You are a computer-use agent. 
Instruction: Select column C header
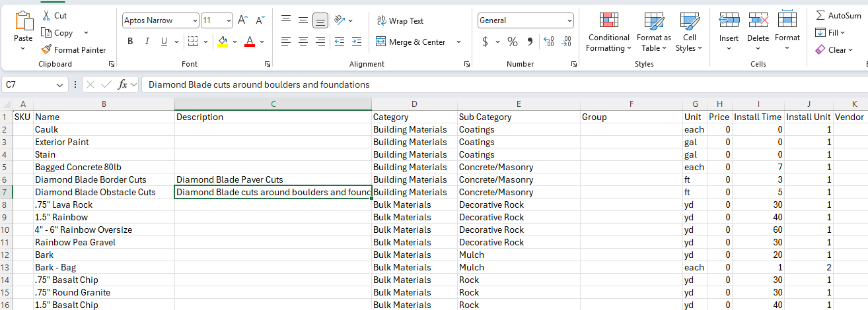pyautogui.click(x=273, y=104)
